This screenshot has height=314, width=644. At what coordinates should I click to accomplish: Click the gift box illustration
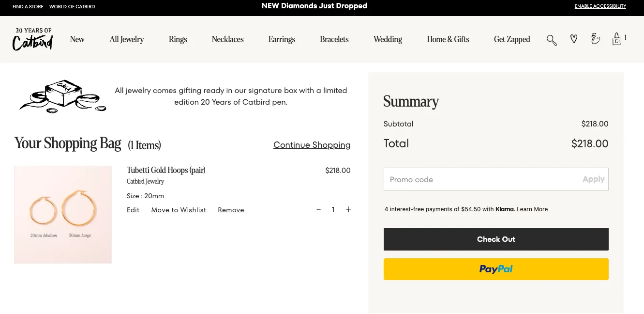click(62, 96)
